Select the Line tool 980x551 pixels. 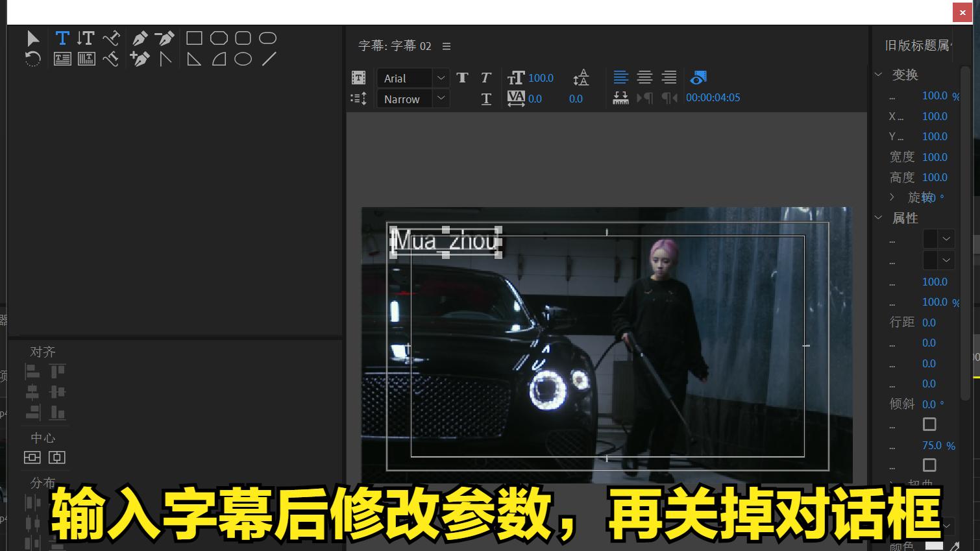tap(268, 59)
